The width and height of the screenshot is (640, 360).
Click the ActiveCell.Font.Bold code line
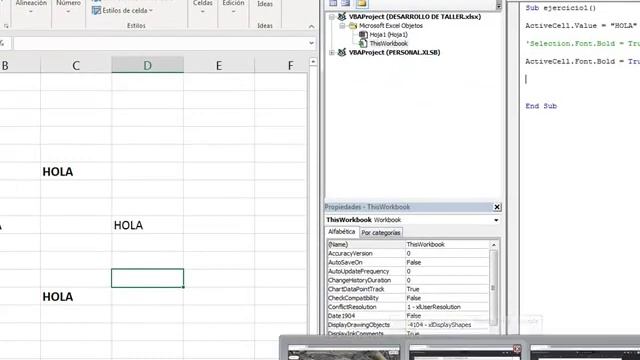point(582,61)
